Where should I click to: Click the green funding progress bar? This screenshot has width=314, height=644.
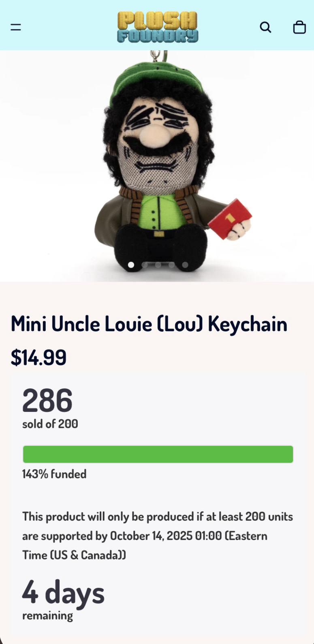tap(158, 454)
